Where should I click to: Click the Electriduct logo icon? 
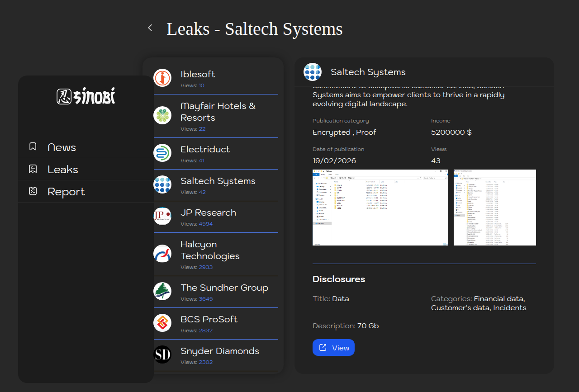tap(162, 153)
